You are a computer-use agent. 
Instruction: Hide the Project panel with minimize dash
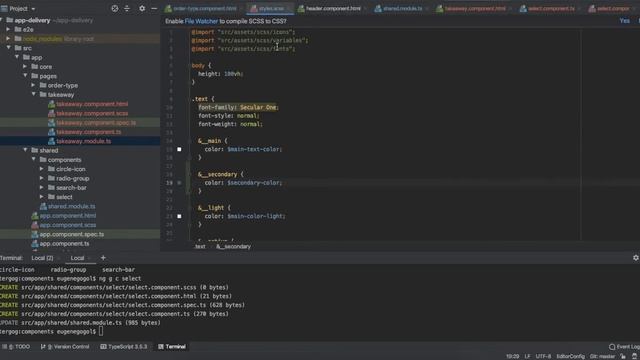tap(154, 8)
